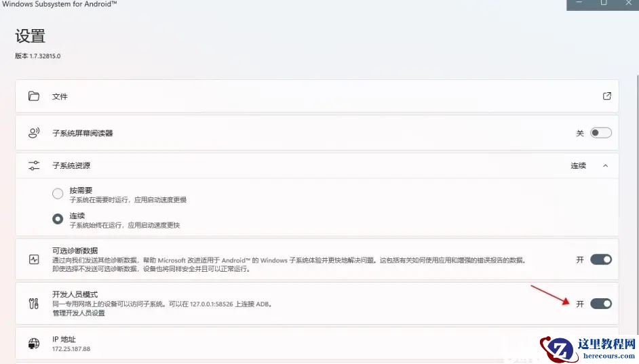Click the sliders icon beside 子系统资源
The width and height of the screenshot is (639, 364).
[34, 165]
